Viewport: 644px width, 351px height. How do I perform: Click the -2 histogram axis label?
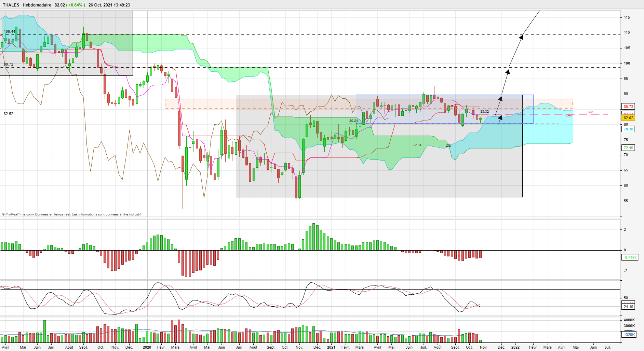(x=625, y=271)
